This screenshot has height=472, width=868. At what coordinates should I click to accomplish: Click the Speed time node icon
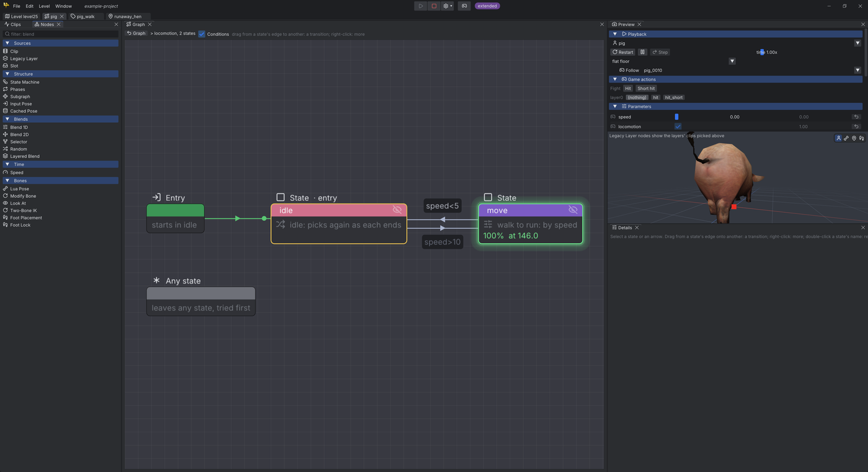[x=6, y=172]
